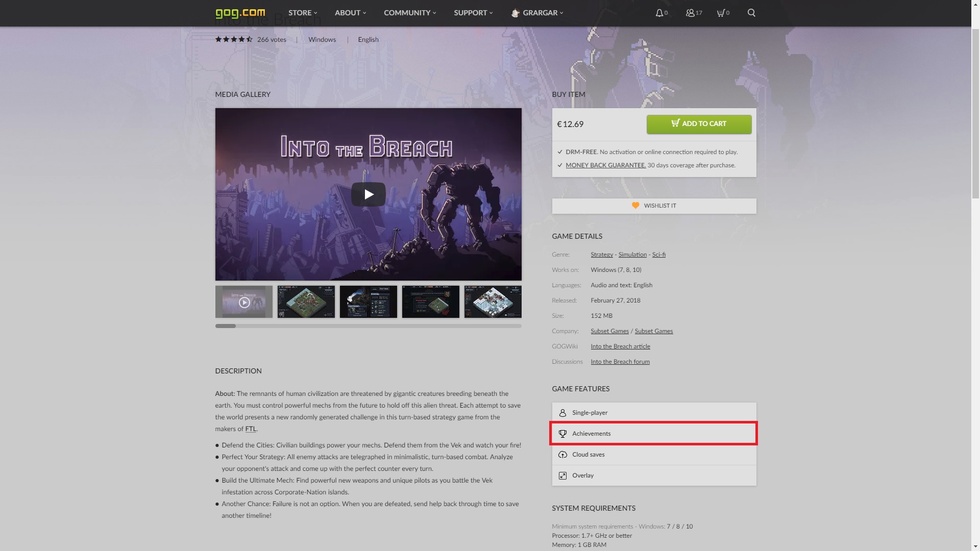Open the shopping cart icon
The width and height of the screenshot is (980, 551).
click(x=720, y=13)
